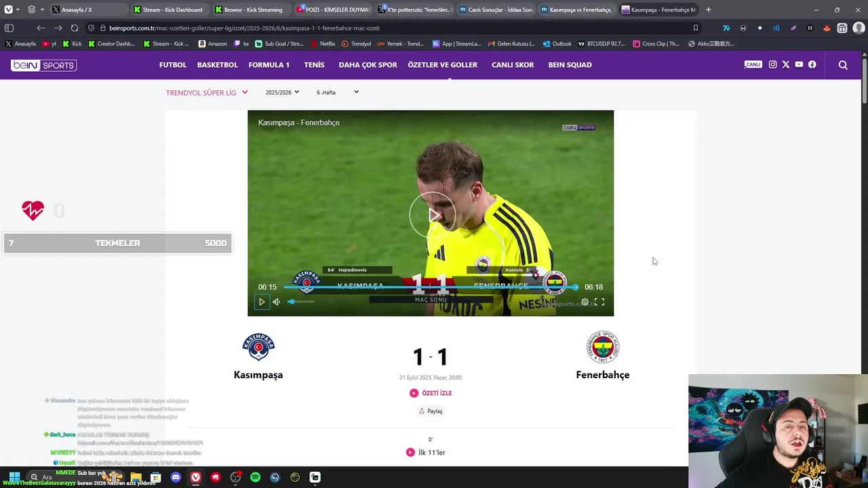Open the 6. Hafta week dropdown
This screenshot has width=868, height=488.
pos(338,92)
